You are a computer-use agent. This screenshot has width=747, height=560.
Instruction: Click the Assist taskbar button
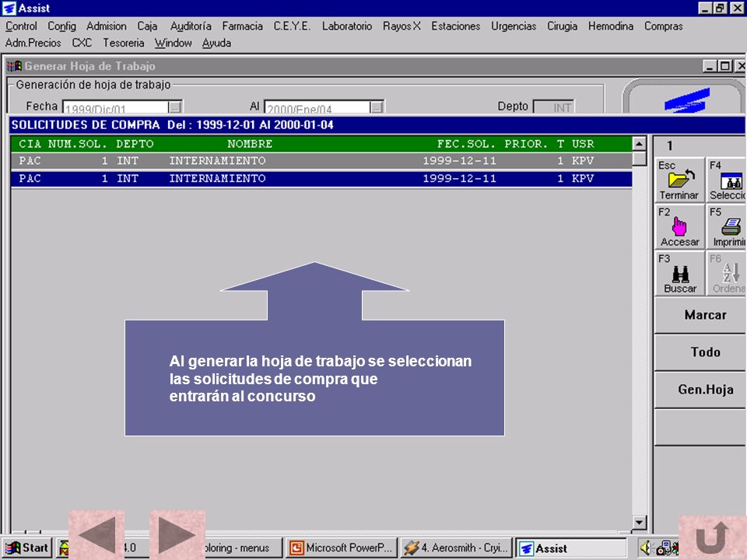570,548
